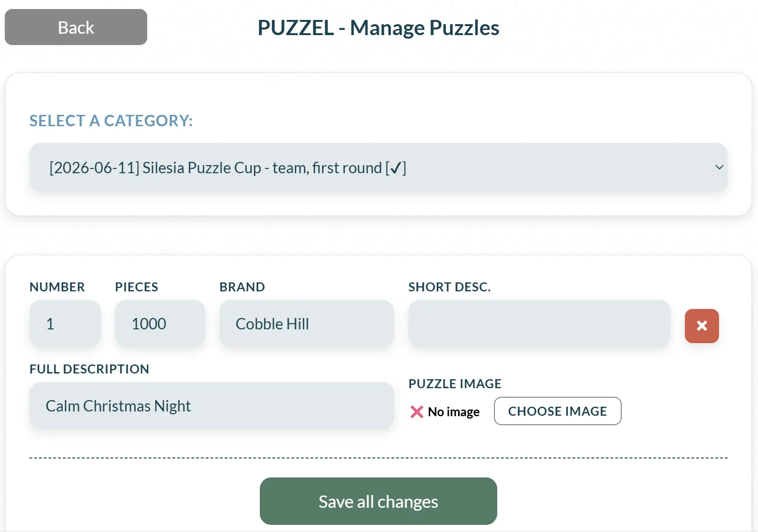Edit the Pieces value of 1000

160,324
